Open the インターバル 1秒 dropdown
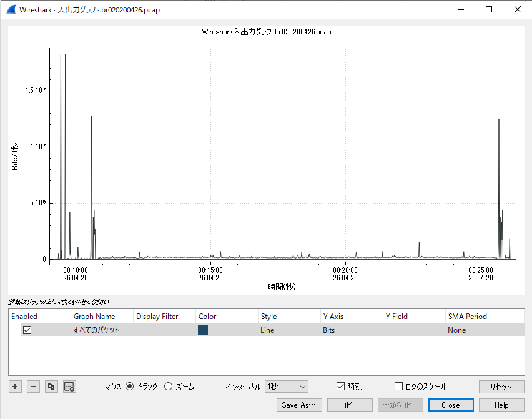The width and height of the screenshot is (532, 419). coord(287,387)
